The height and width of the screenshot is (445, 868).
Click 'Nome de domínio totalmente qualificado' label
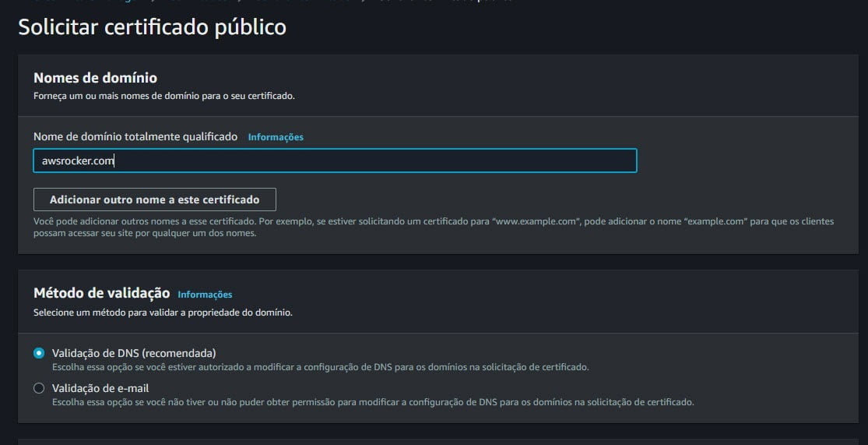[135, 136]
